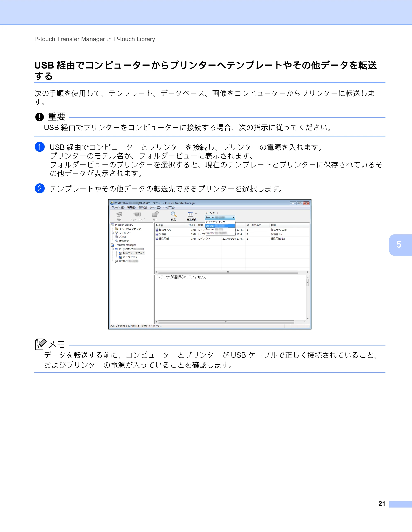This screenshot has width=412, height=532.
Task: Open the プリンター combo box
Action: click(220, 218)
